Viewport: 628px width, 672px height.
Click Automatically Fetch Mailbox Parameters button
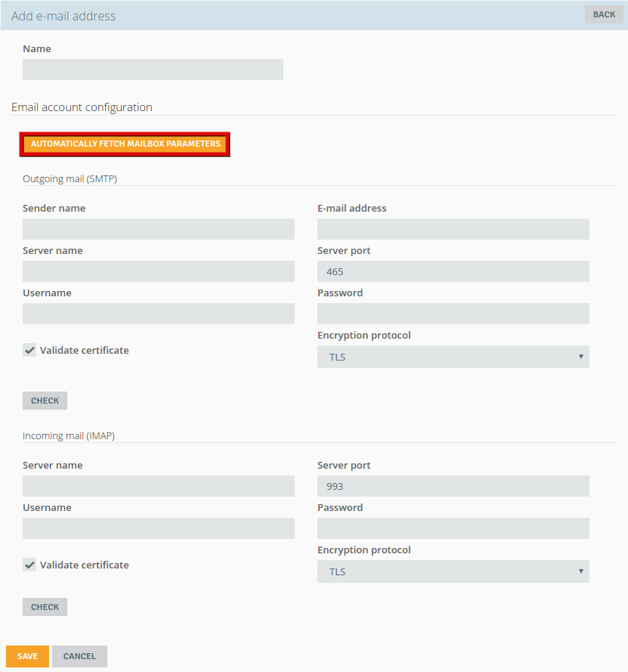[x=125, y=144]
